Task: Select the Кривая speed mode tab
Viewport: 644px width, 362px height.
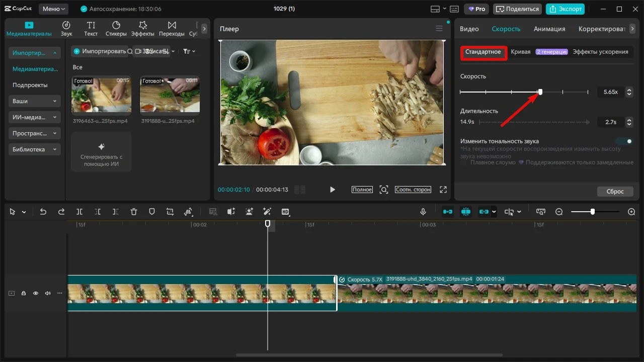Action: (x=520, y=52)
